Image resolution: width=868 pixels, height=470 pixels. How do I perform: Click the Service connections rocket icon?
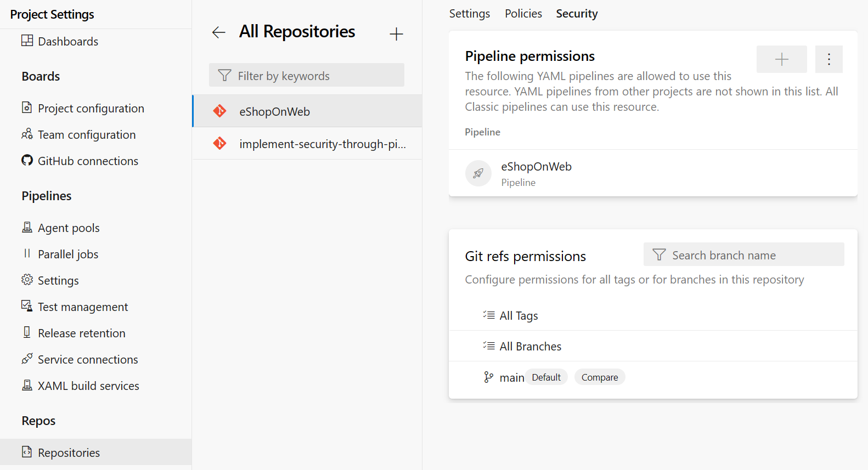click(27, 359)
